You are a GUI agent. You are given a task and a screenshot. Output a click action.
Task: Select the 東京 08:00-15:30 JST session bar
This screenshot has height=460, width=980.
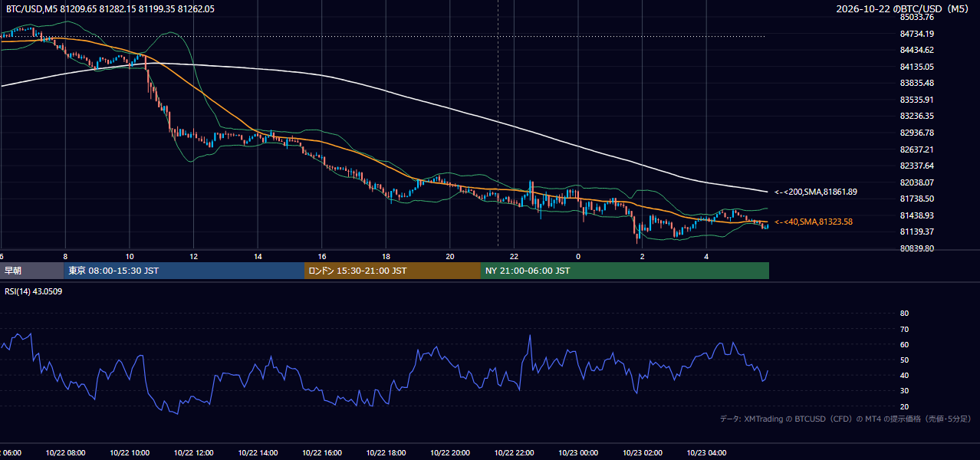pos(184,271)
